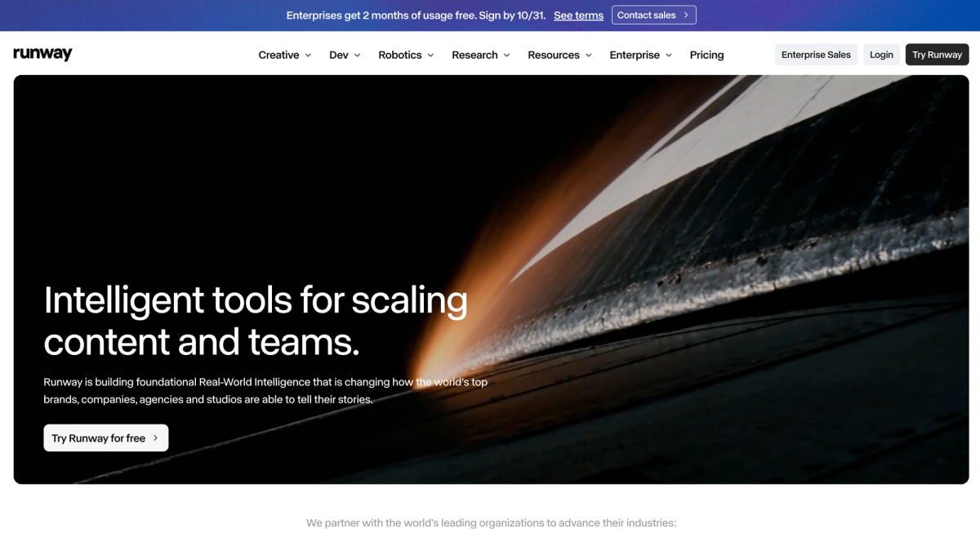Click the 'We partner with the world's' text

pos(492,522)
